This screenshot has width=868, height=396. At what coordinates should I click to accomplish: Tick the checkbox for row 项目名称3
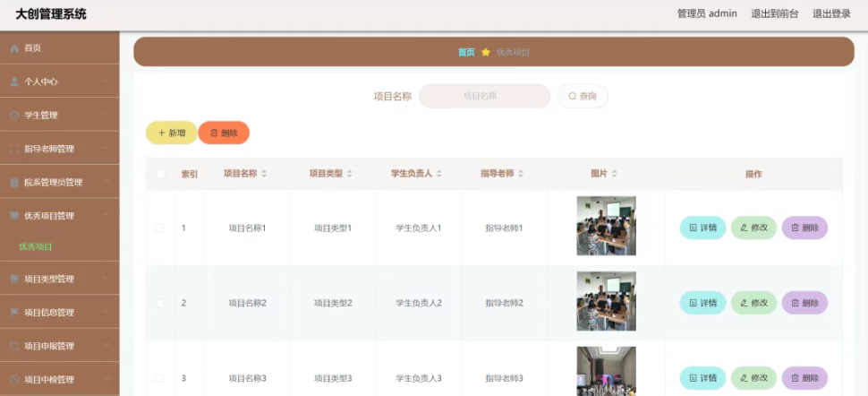(x=159, y=378)
